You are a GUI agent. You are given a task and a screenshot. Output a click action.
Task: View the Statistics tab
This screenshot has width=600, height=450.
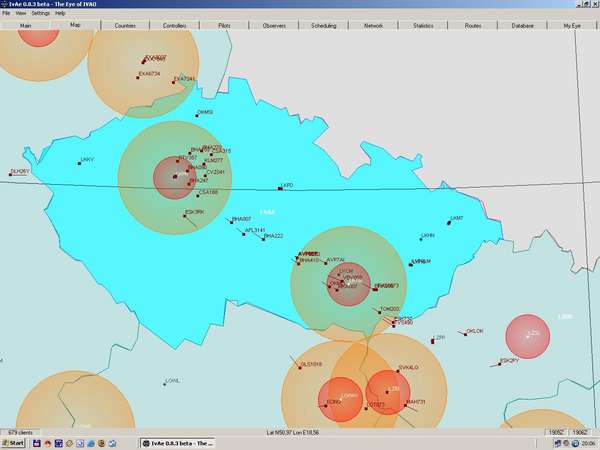pos(423,26)
